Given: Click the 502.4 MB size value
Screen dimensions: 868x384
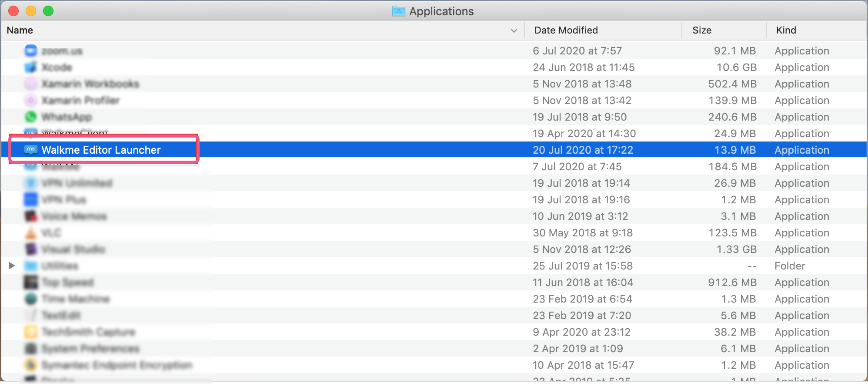Looking at the screenshot, I should click(x=732, y=84).
